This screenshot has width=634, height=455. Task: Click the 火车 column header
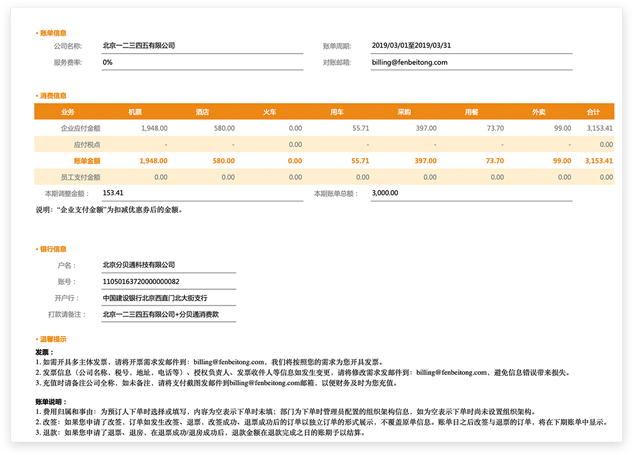click(x=270, y=112)
